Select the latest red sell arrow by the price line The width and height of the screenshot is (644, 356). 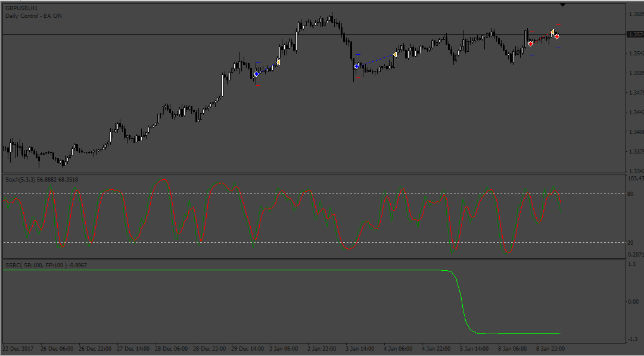click(x=557, y=36)
